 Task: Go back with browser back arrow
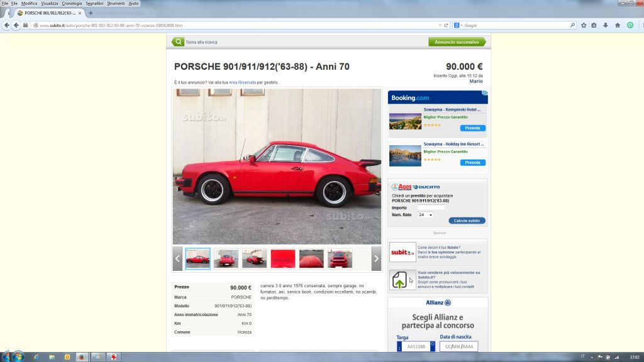(x=6, y=25)
